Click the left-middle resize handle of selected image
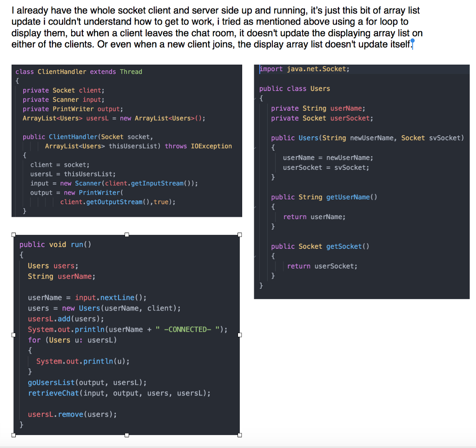 pos(13,334)
